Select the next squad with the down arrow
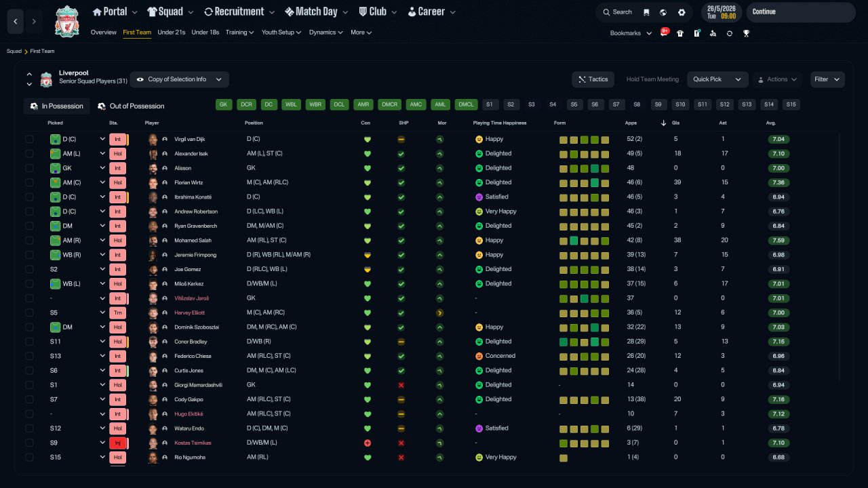Screen dimensions: 868x488 coord(29,84)
